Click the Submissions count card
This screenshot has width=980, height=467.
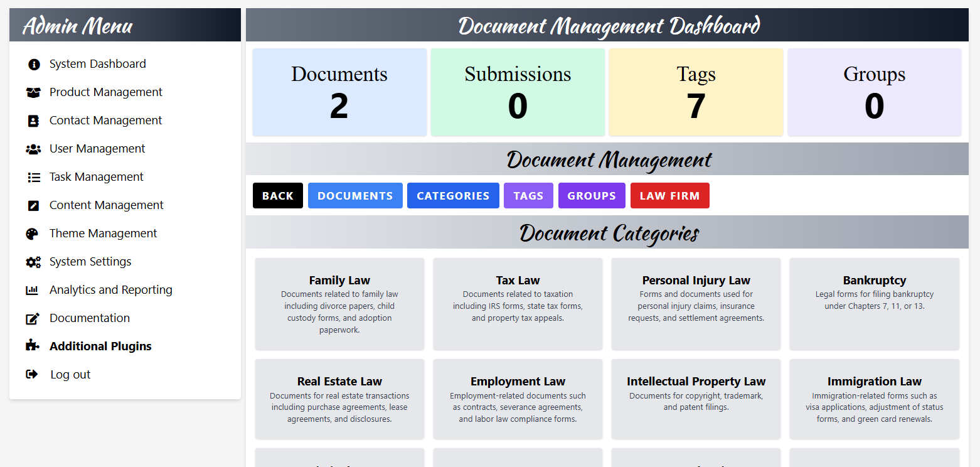[x=518, y=92]
